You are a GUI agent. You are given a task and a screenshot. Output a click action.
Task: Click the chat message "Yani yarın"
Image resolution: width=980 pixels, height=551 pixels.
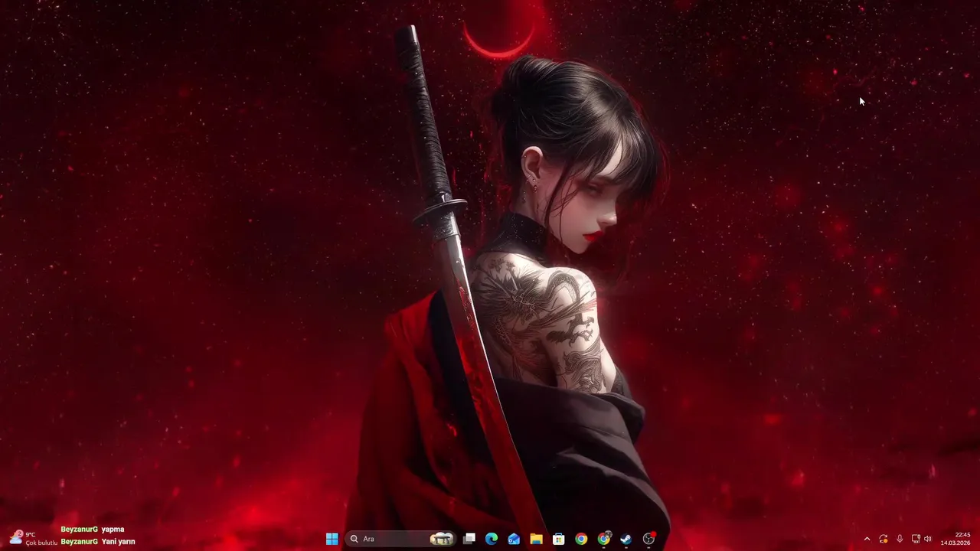118,542
